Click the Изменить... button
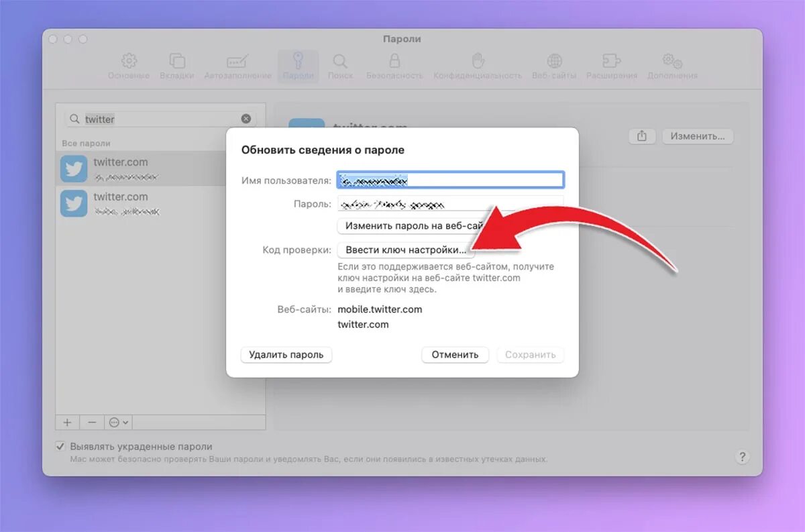The width and height of the screenshot is (805, 532). (698, 136)
